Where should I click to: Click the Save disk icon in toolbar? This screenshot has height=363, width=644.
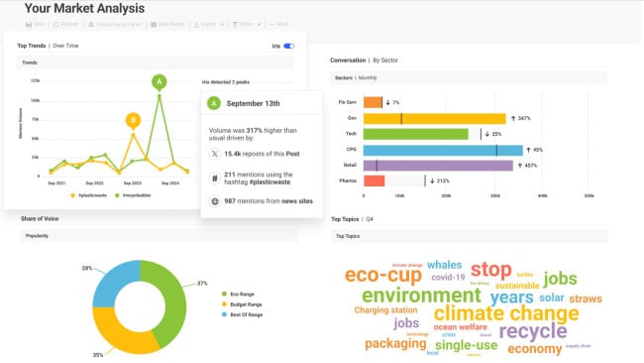point(29,24)
